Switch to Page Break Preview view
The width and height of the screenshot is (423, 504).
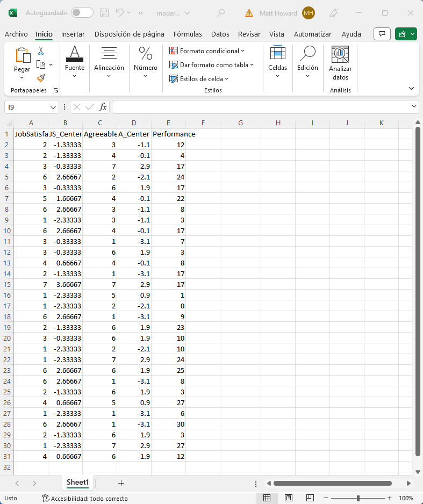click(x=310, y=498)
